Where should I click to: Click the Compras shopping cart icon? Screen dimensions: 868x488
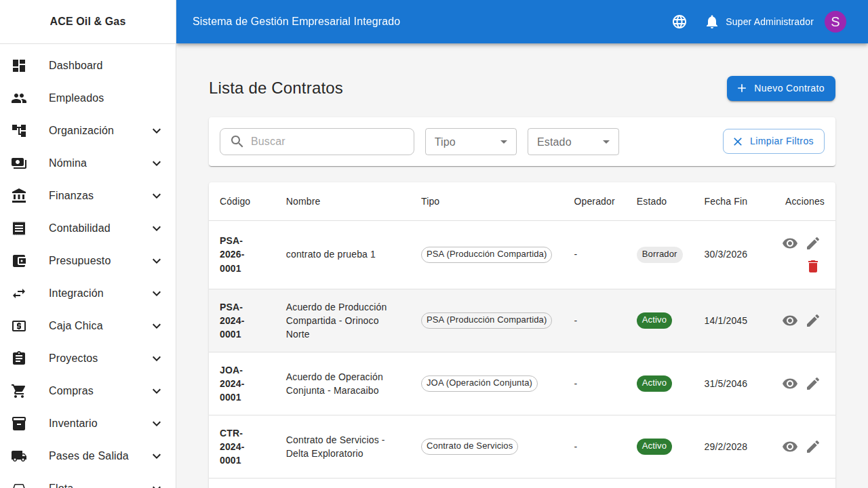click(19, 390)
